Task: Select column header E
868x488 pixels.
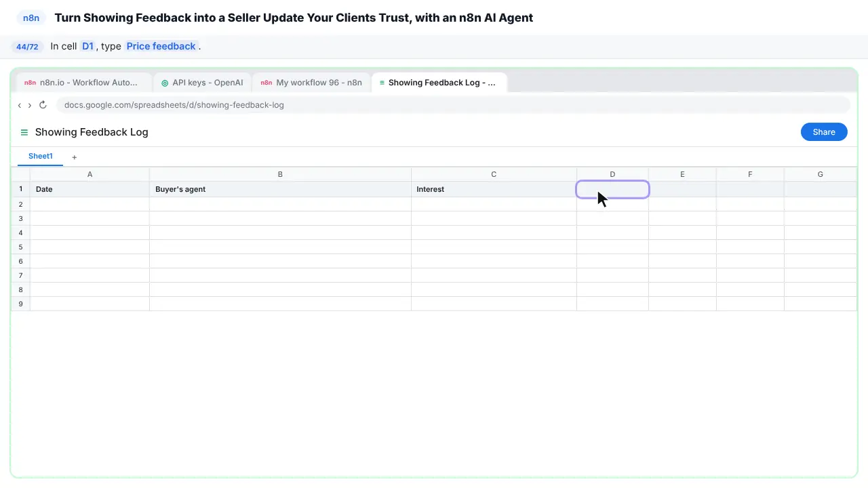Action: click(x=682, y=174)
